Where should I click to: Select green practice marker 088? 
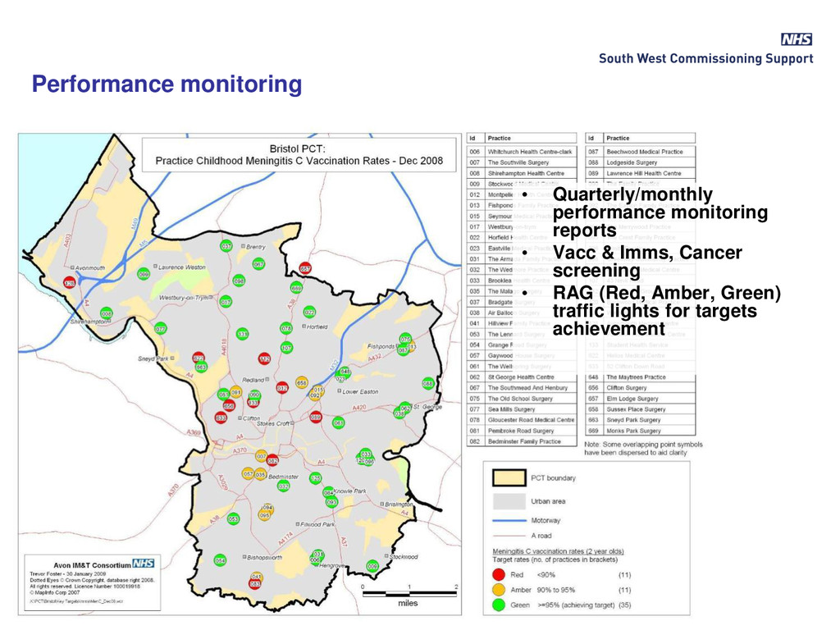point(428,383)
